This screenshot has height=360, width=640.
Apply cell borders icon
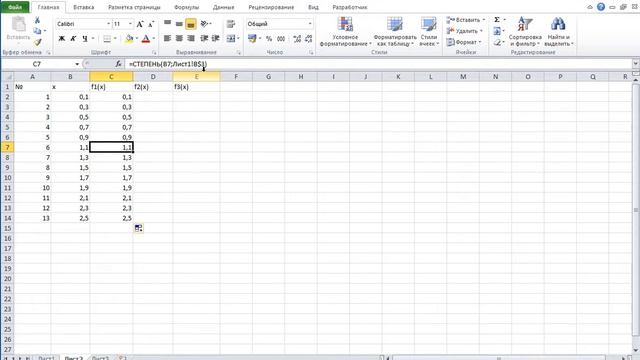tap(107, 39)
